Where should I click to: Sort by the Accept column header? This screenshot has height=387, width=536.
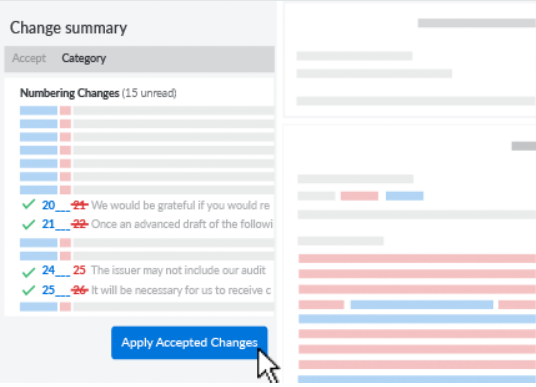29,58
